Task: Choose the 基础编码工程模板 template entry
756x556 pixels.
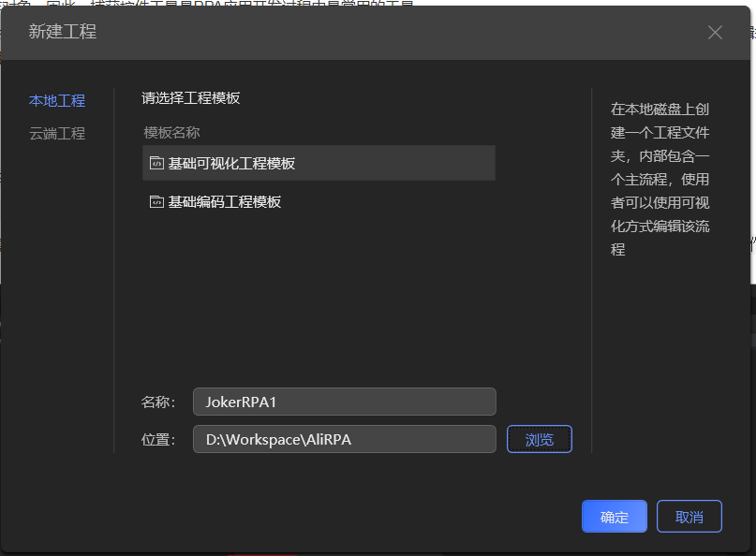Action: coord(221,200)
